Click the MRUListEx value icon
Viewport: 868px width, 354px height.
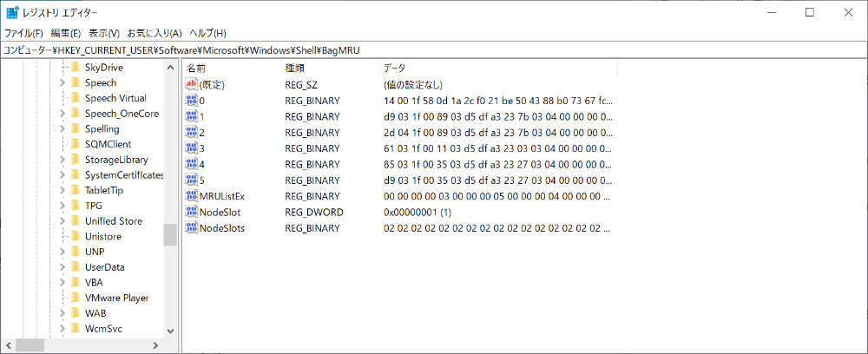click(192, 196)
